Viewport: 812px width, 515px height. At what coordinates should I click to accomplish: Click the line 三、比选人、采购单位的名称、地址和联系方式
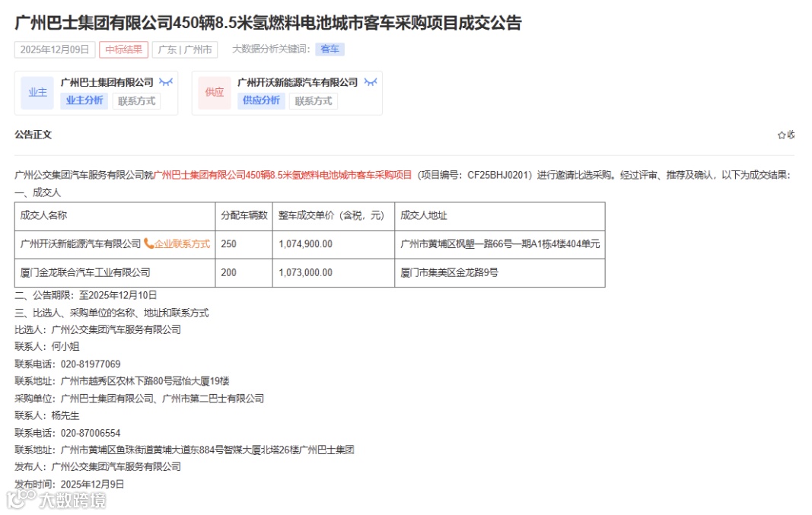tap(111, 313)
